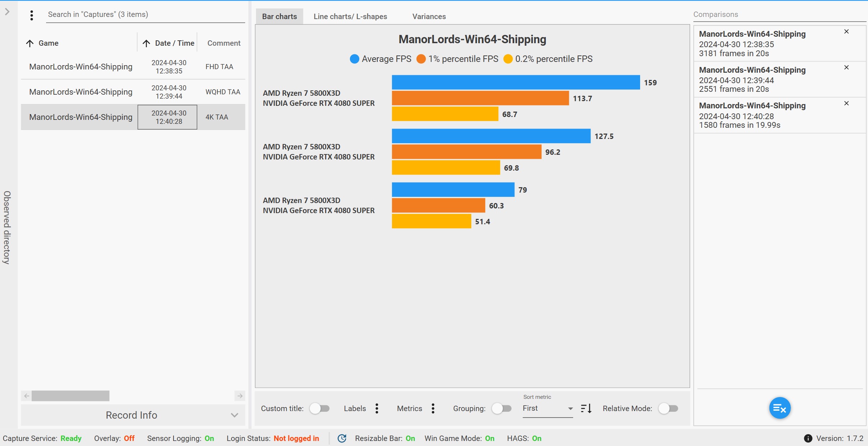This screenshot has width=868, height=446.
Task: Toggle the Custom title switch
Action: click(x=320, y=409)
